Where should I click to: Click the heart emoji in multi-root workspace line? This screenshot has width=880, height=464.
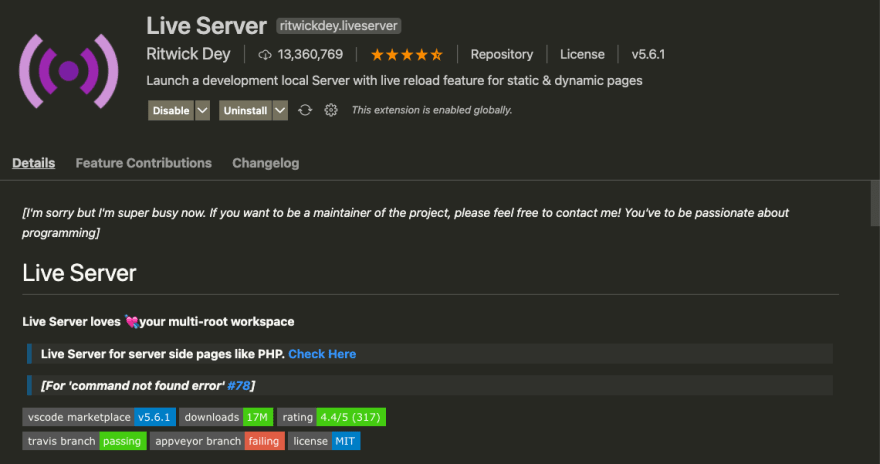pyautogui.click(x=131, y=321)
